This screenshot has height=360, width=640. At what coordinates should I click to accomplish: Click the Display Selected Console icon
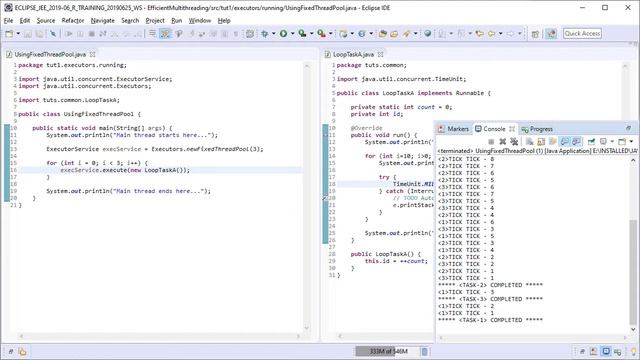603,142
